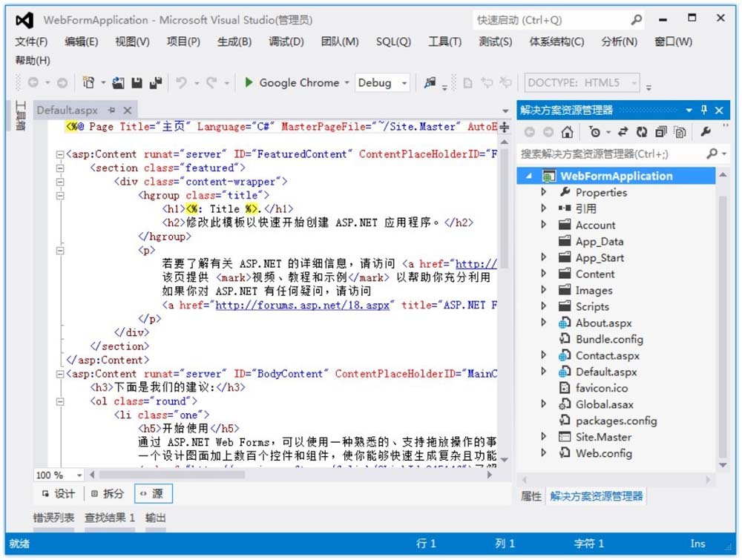
Task: Click the pending changes filter clock icon
Action: click(594, 132)
